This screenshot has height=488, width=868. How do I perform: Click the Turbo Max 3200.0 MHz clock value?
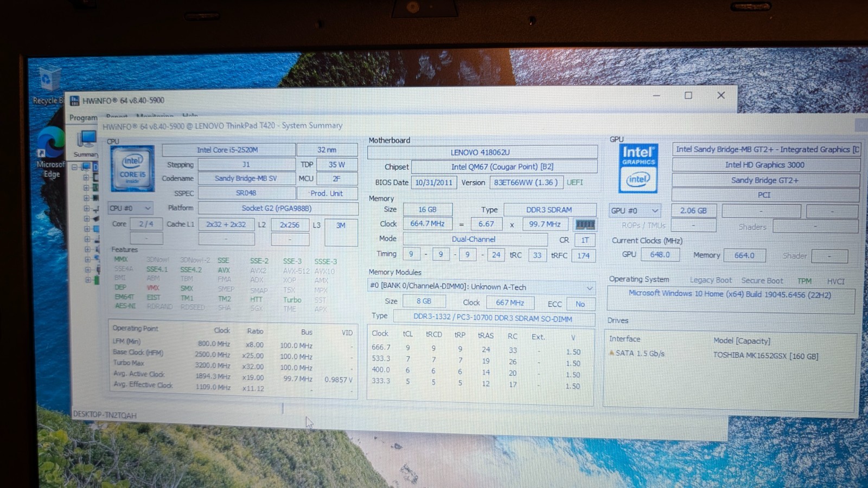click(213, 365)
